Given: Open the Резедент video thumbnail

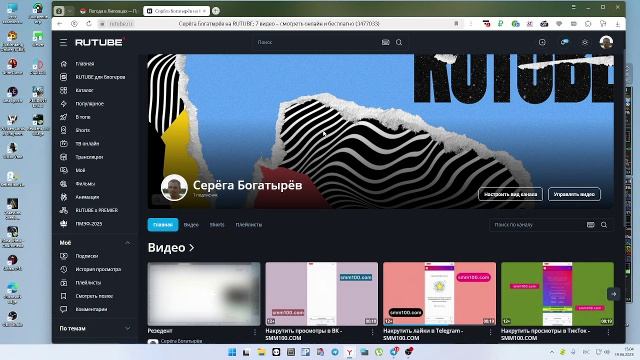Looking at the screenshot, I should click(x=204, y=294).
